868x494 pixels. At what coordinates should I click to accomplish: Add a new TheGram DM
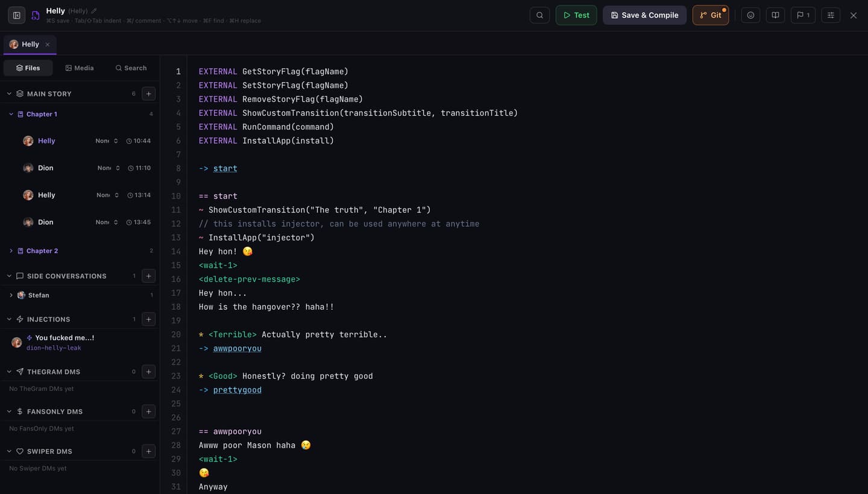click(148, 372)
